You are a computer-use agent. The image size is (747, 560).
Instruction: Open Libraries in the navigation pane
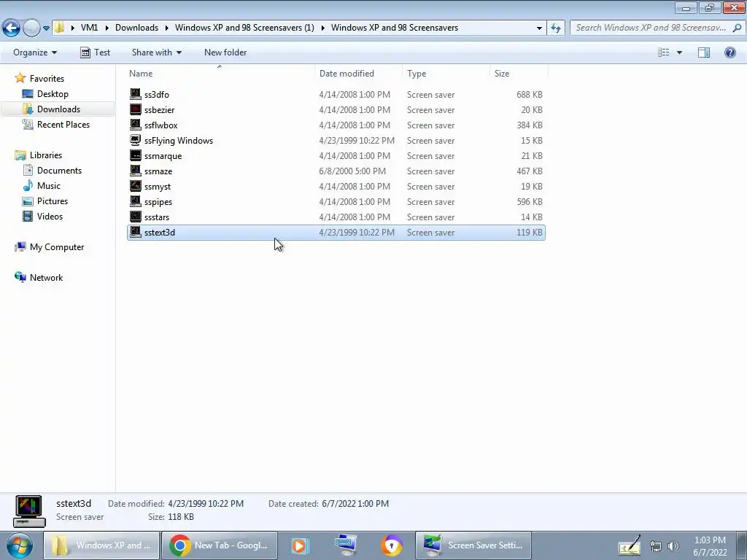(46, 155)
